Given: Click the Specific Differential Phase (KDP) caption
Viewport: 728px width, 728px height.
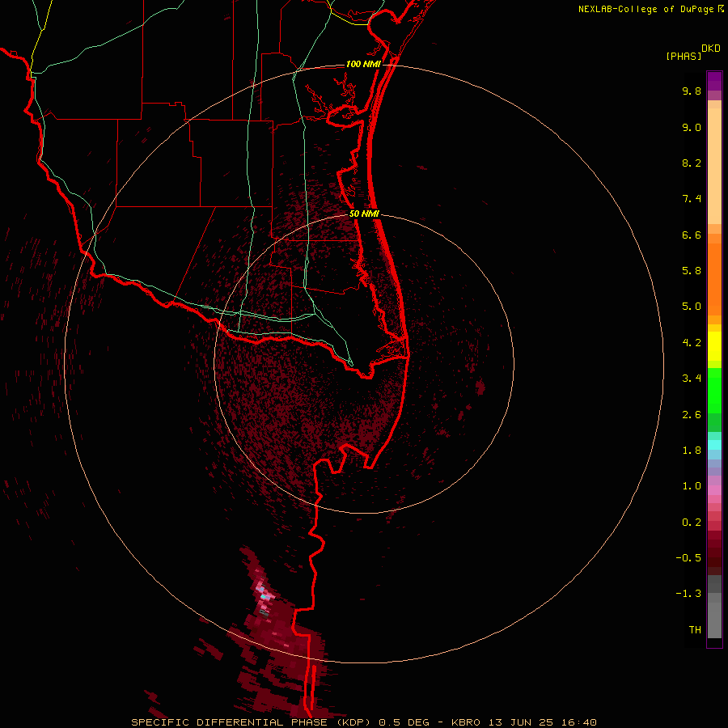Looking at the screenshot, I should point(252,722).
